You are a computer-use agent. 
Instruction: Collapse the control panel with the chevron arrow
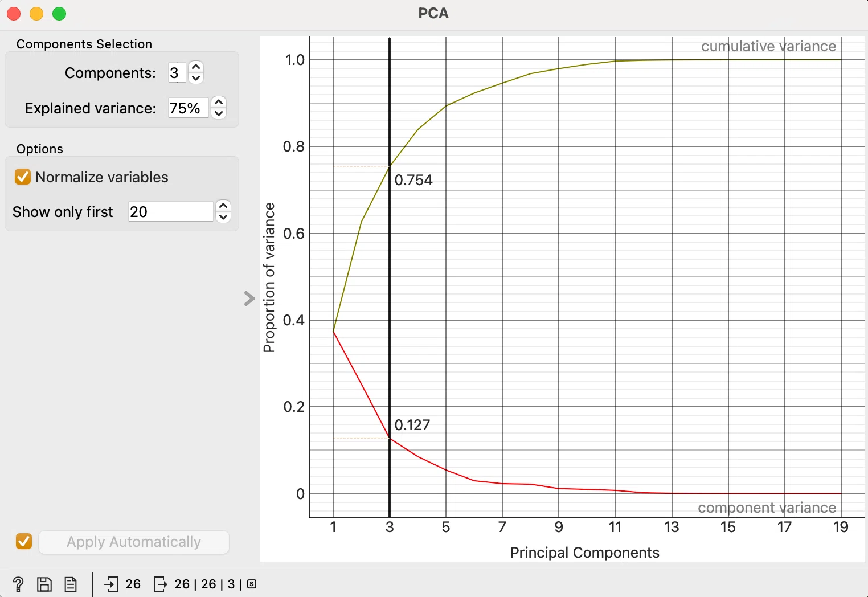[249, 298]
